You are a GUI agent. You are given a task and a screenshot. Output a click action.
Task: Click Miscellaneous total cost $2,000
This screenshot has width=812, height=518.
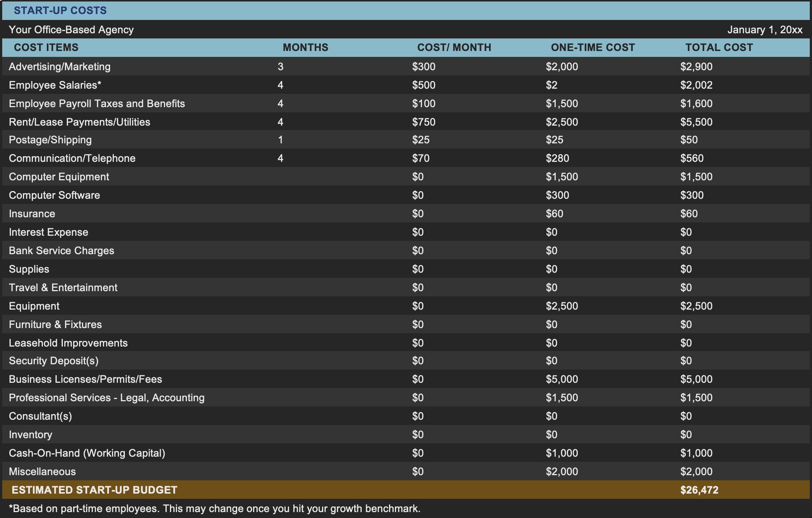696,471
